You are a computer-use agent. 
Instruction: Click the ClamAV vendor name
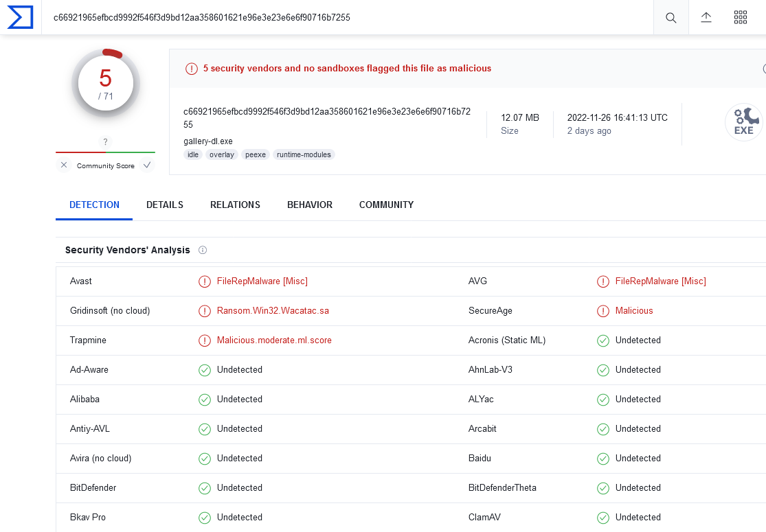pyautogui.click(x=484, y=518)
